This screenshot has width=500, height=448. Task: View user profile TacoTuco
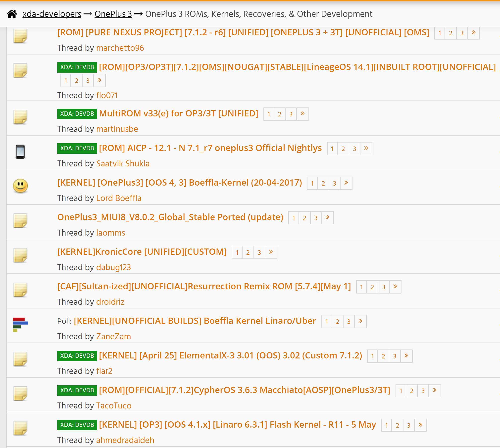point(114,406)
